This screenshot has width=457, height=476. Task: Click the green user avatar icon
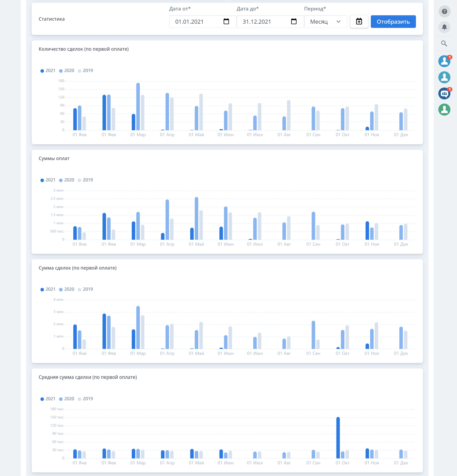pos(444,110)
